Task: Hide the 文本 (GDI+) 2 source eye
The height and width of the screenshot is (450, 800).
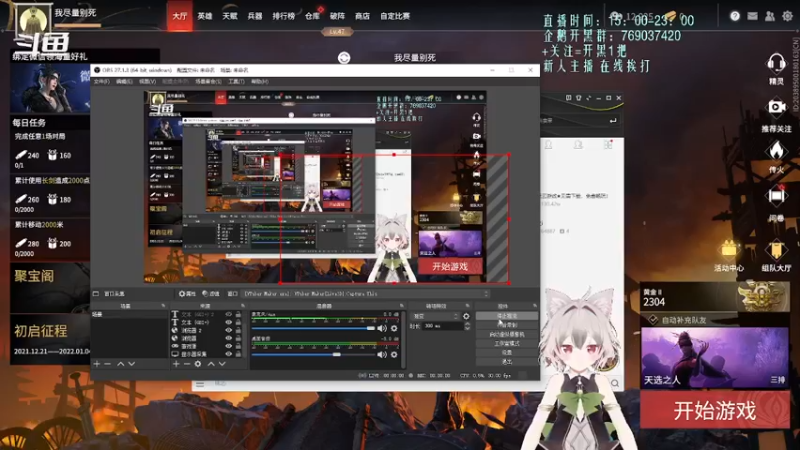Action: [229, 315]
